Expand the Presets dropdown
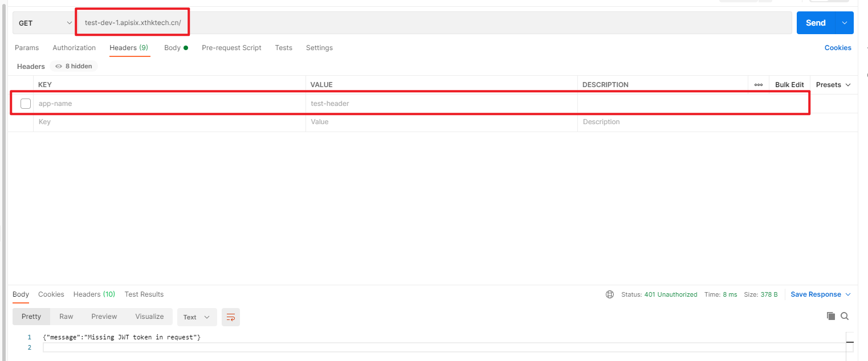868x361 pixels. click(x=833, y=84)
